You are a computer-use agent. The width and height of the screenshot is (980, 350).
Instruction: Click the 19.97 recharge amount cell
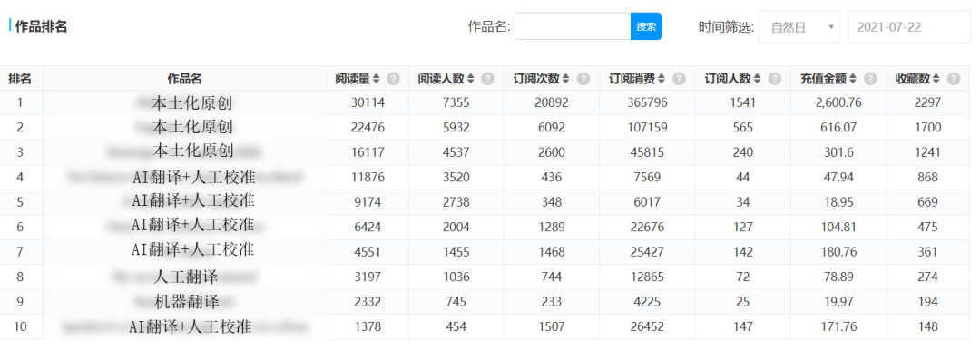[838, 302]
